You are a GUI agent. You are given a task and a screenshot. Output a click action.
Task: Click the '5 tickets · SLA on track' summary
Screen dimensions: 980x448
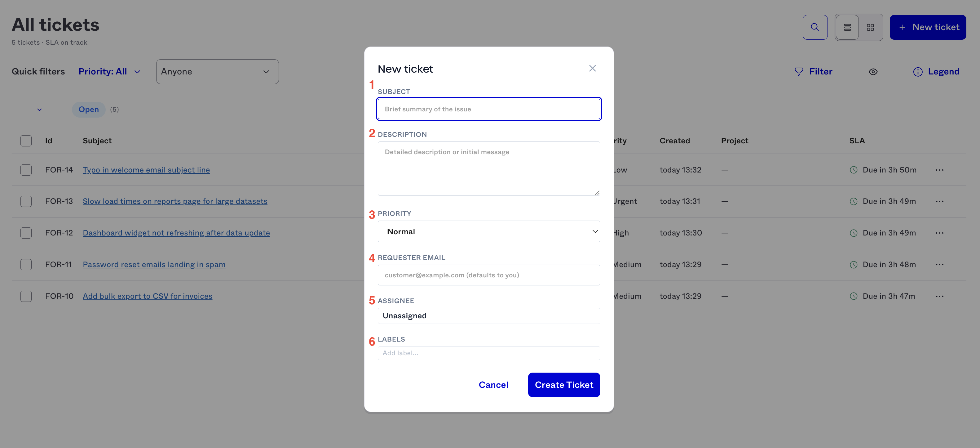(x=50, y=42)
